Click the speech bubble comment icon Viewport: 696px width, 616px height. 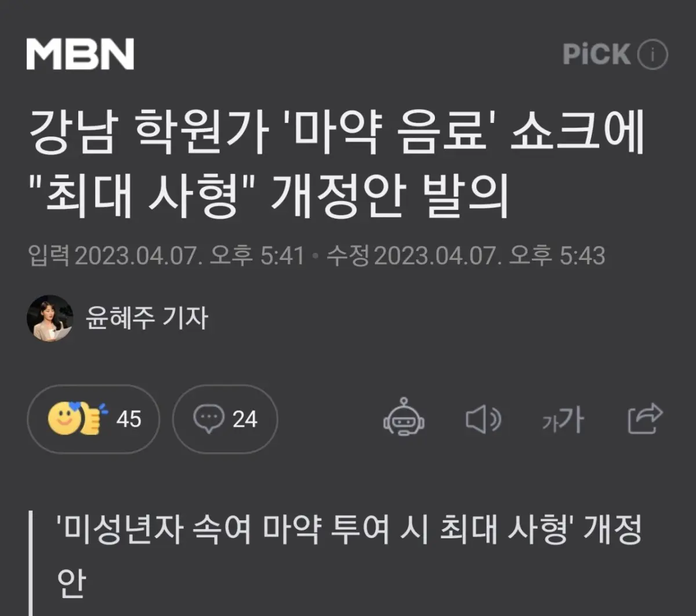209,419
